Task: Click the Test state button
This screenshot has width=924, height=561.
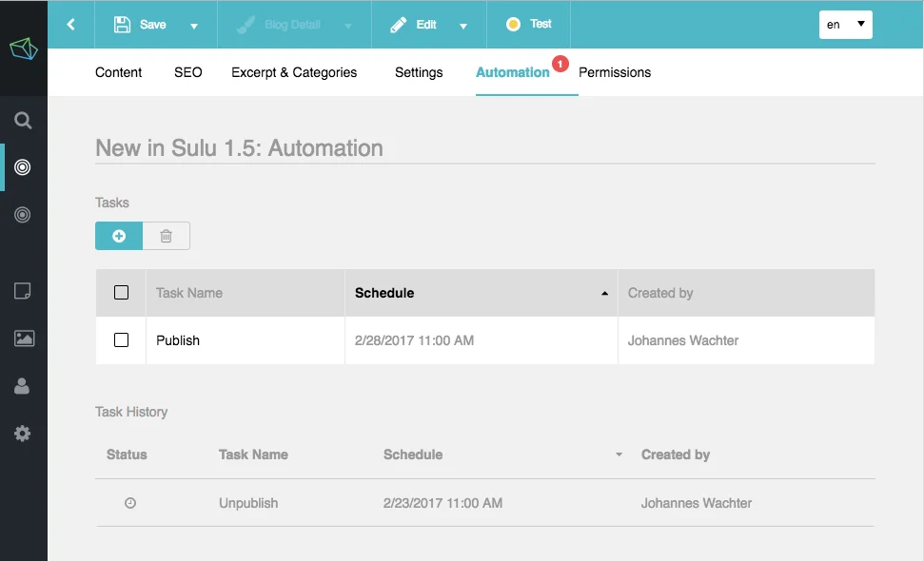Action: 529,25
